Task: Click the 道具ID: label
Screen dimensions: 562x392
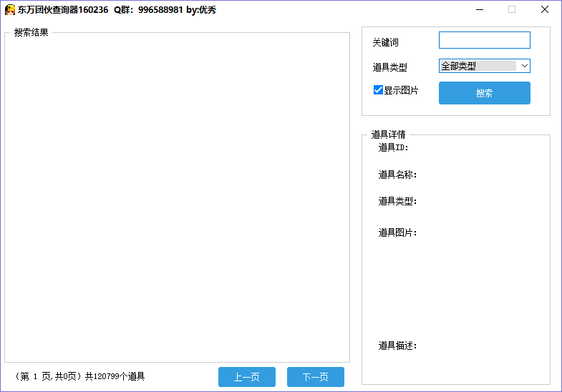Action: 393,147
